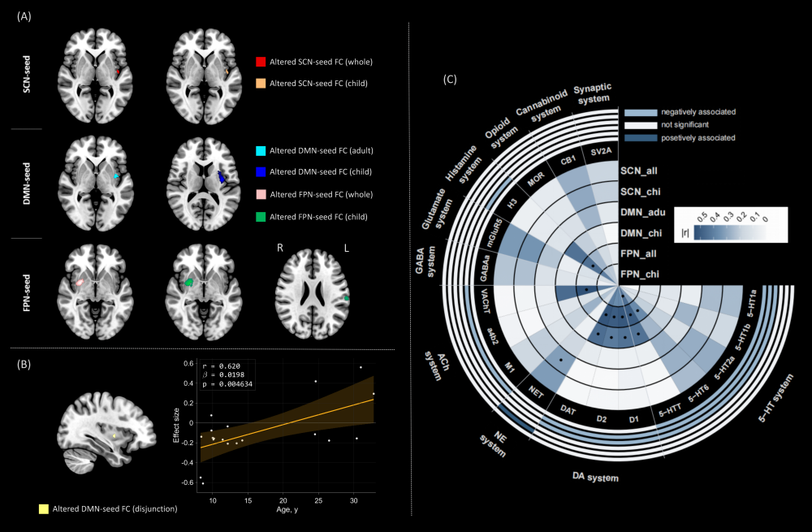The height and width of the screenshot is (532, 812).
Task: Click the 'DA system' outer label
Action: coord(595,477)
